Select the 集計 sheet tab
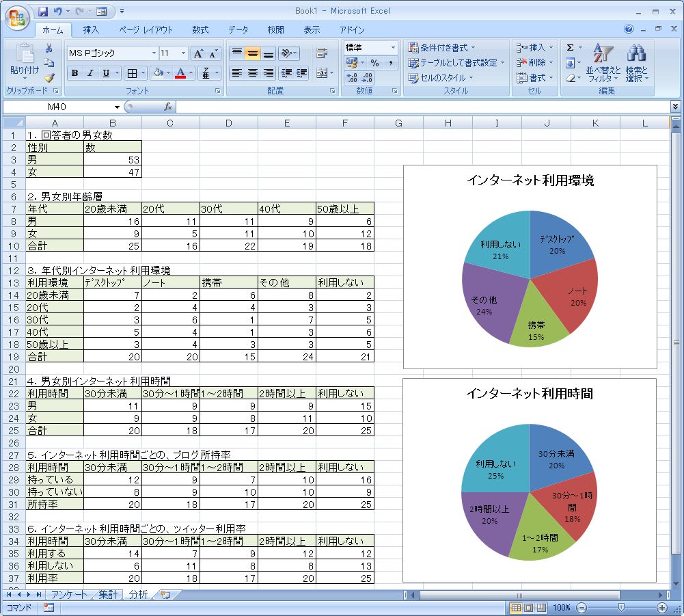684x616 pixels. click(x=107, y=594)
